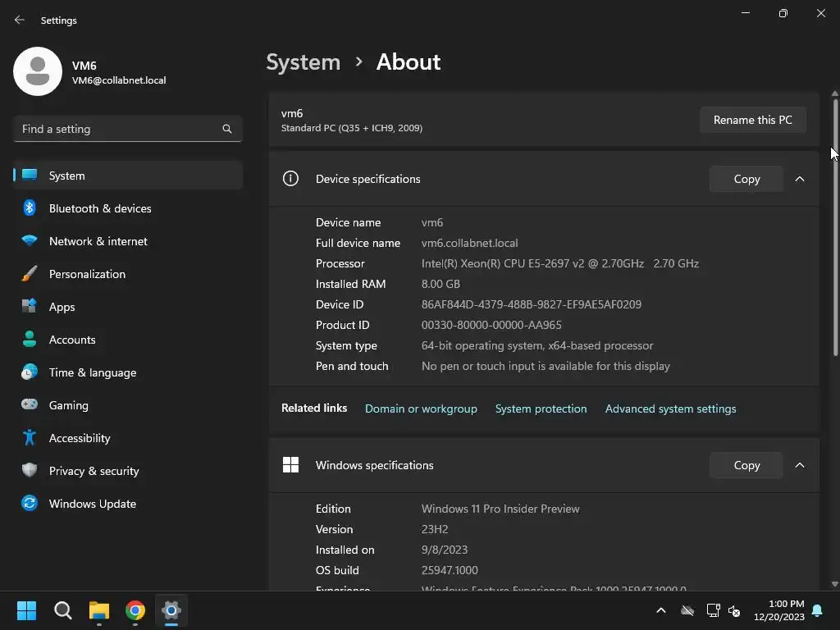This screenshot has height=630, width=840.
Task: Copy the Device specifications
Action: tap(746, 179)
